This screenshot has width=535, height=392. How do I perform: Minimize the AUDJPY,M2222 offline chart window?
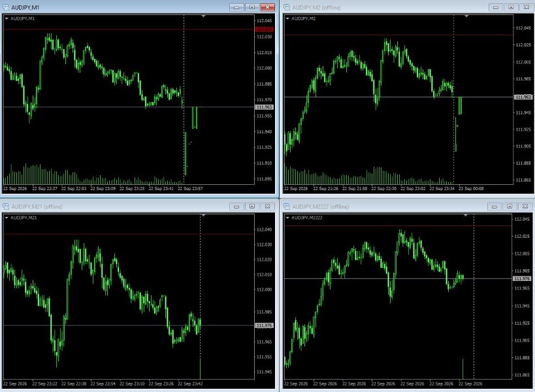pyautogui.click(x=494, y=206)
